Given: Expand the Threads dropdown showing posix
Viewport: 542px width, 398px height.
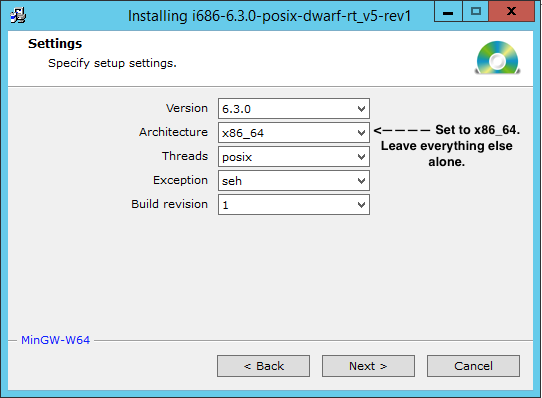Looking at the screenshot, I should click(294, 157).
